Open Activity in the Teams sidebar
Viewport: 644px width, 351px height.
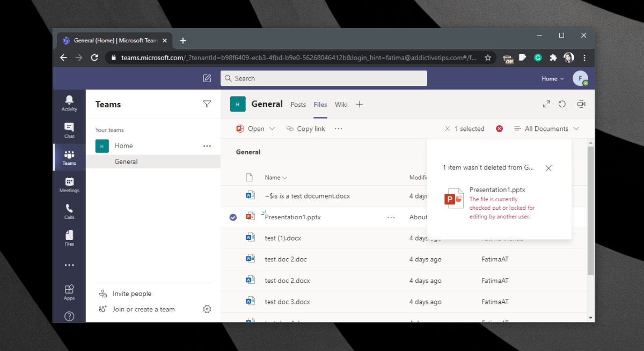tap(69, 103)
